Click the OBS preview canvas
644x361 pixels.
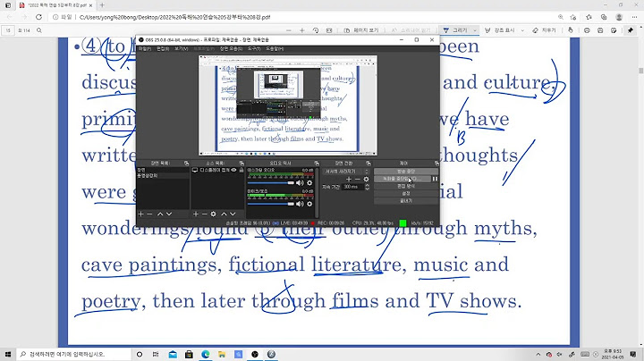288,105
